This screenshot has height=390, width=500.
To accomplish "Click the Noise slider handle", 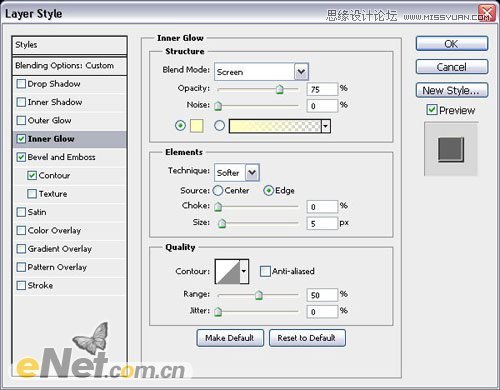I will [218, 106].
